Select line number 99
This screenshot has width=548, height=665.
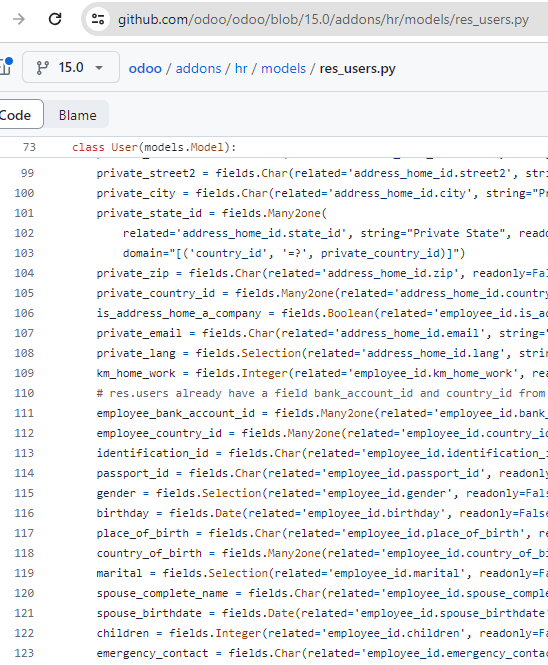coord(27,173)
